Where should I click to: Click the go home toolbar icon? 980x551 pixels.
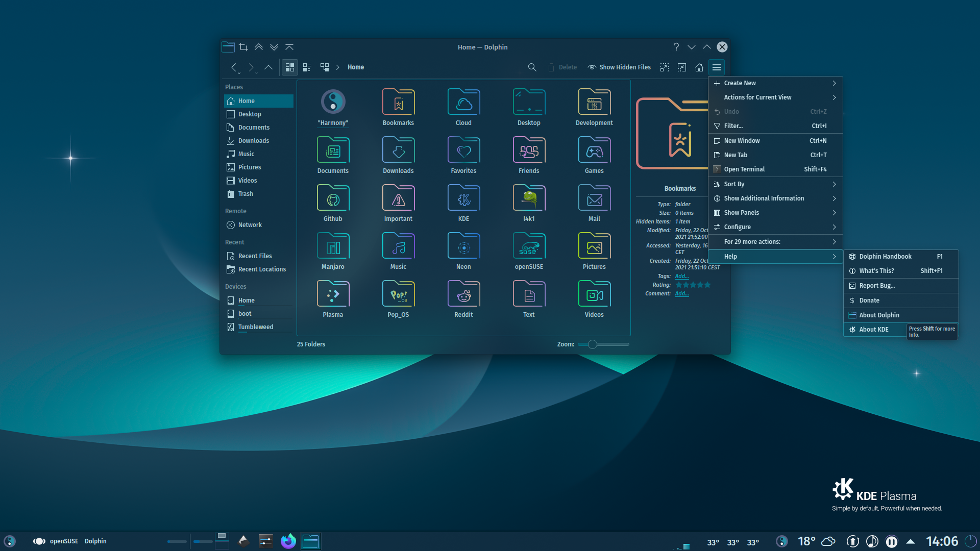[x=699, y=67]
